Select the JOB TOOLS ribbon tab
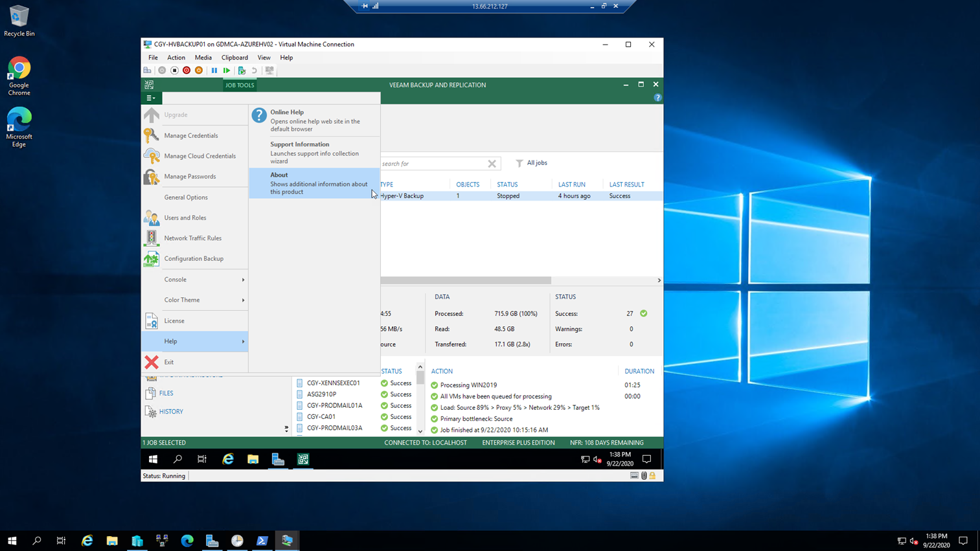Screen dimensions: 980x551 pyautogui.click(x=240, y=85)
